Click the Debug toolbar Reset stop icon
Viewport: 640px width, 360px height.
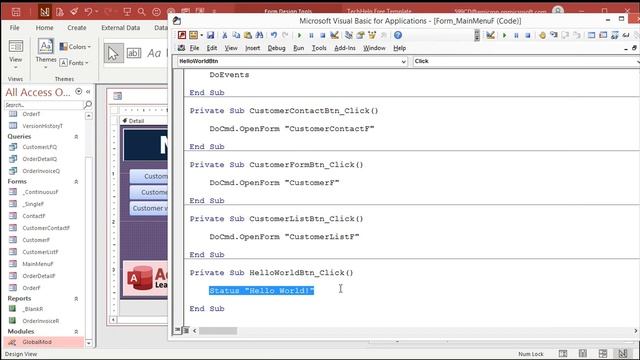pos(528,36)
